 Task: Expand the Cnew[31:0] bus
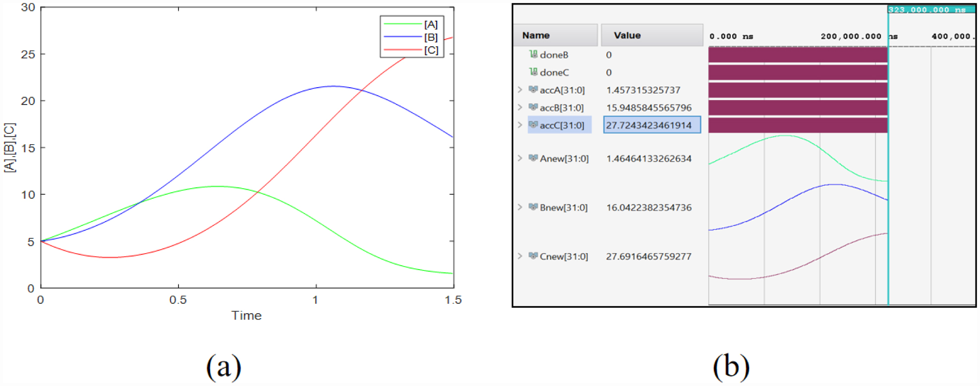pos(520,256)
